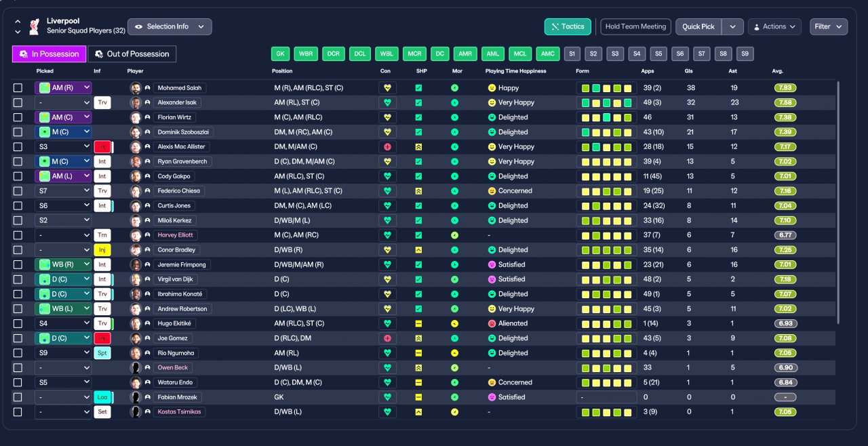This screenshot has width=868, height=446.
Task: Click the squad up arrow beside Liverpool
Action: point(18,21)
